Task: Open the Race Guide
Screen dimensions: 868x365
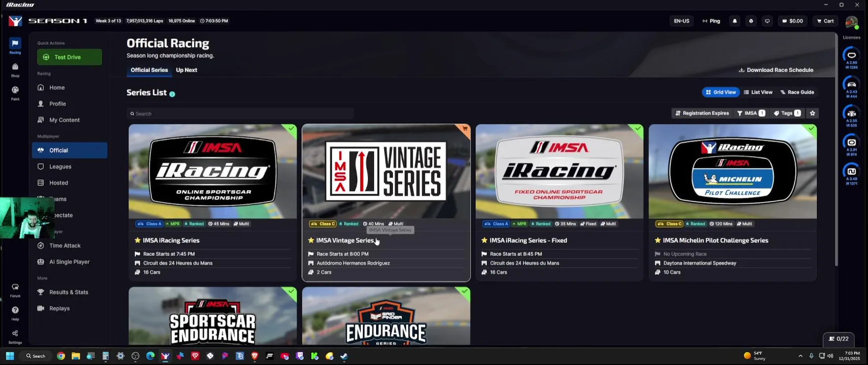Action: [797, 92]
